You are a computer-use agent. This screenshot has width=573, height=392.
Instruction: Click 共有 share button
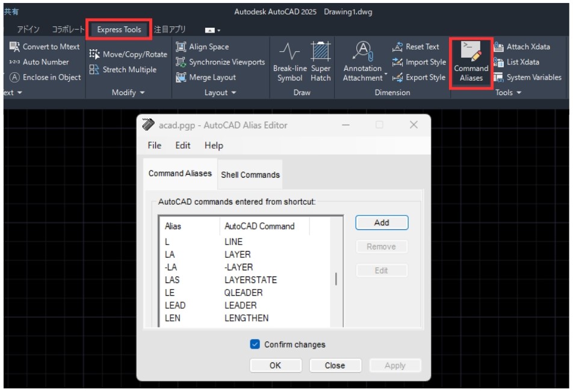tap(11, 11)
